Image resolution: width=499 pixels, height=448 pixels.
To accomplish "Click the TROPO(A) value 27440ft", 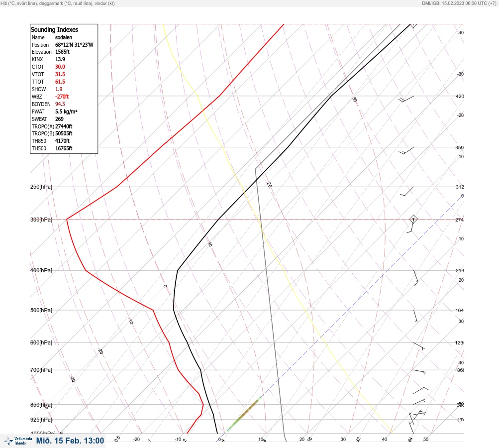I will coord(64,126).
